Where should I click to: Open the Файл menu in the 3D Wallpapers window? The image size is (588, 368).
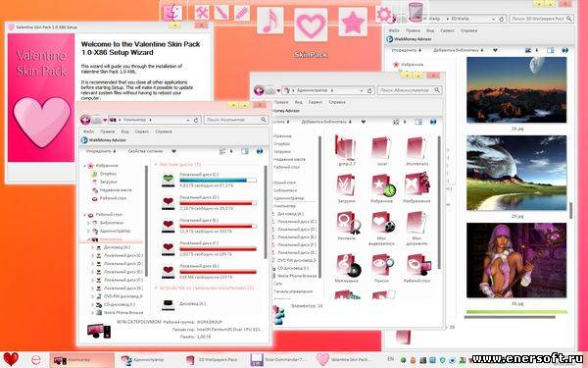coord(394,30)
